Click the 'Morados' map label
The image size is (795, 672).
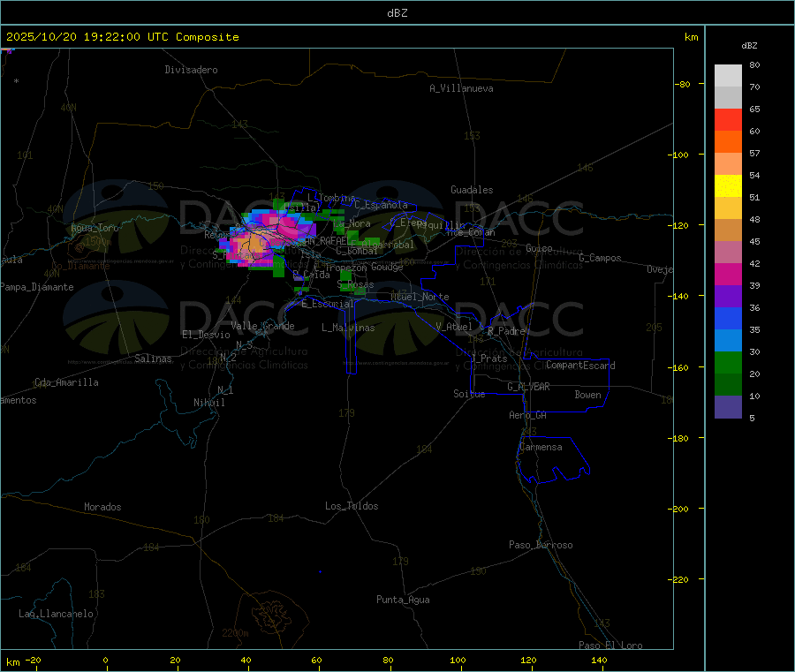point(103,507)
